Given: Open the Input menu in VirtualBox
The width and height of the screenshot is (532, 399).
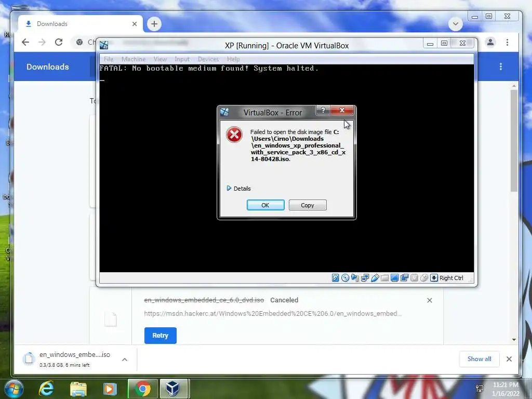Looking at the screenshot, I should pos(182,59).
